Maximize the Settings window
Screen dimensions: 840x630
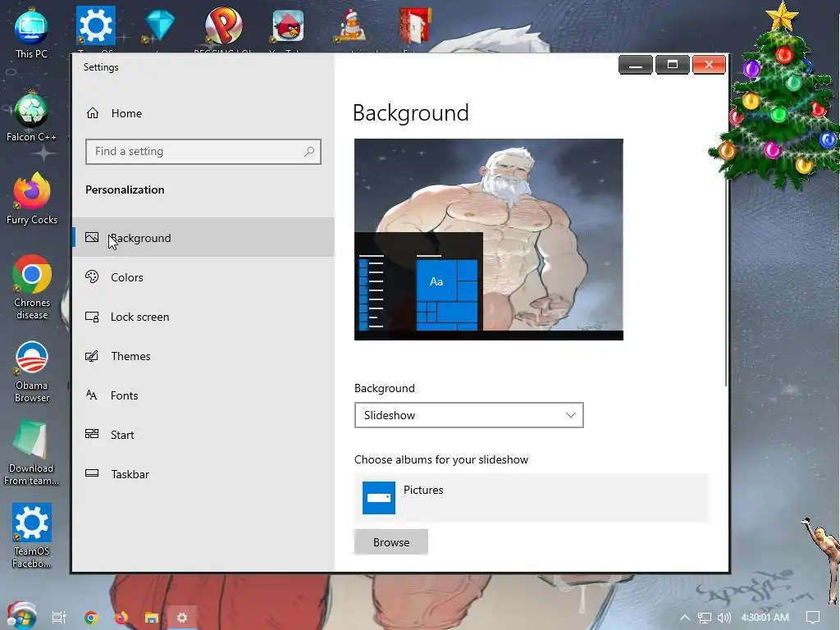tap(673, 65)
